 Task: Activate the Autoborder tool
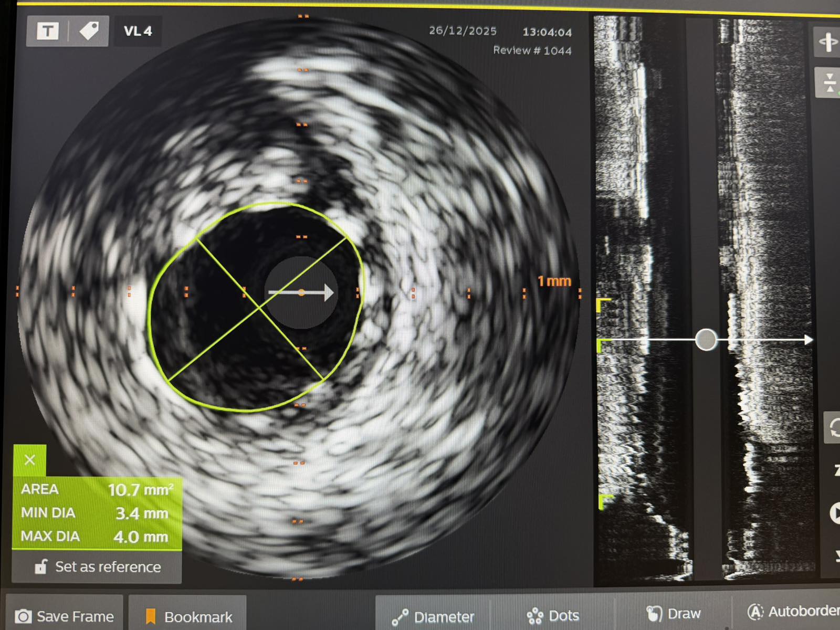tap(793, 611)
